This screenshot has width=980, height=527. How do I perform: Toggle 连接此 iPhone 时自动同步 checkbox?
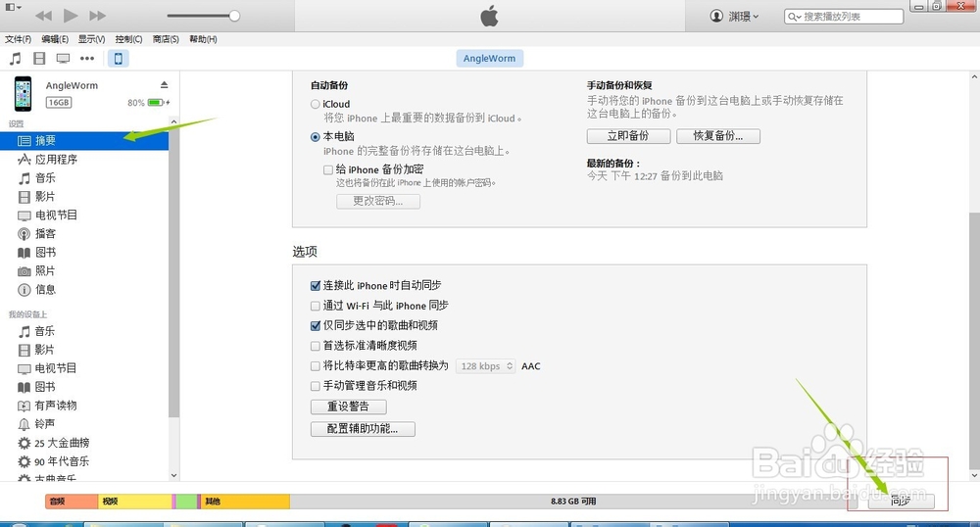316,285
